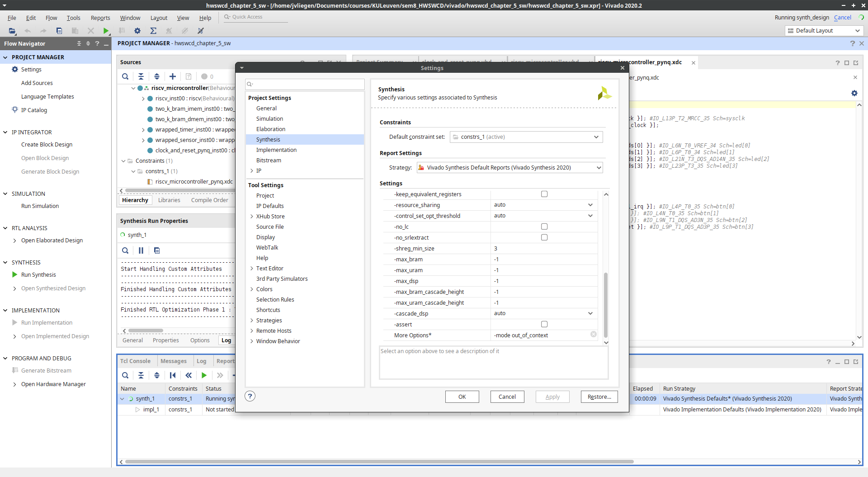Open the Reports menu
The image size is (868, 477).
point(100,18)
